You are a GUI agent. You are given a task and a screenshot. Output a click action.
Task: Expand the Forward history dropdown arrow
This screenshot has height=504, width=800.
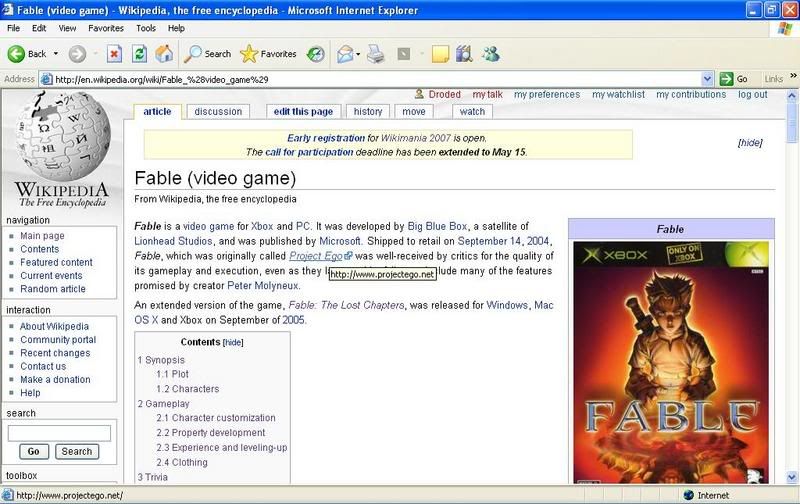[95, 54]
